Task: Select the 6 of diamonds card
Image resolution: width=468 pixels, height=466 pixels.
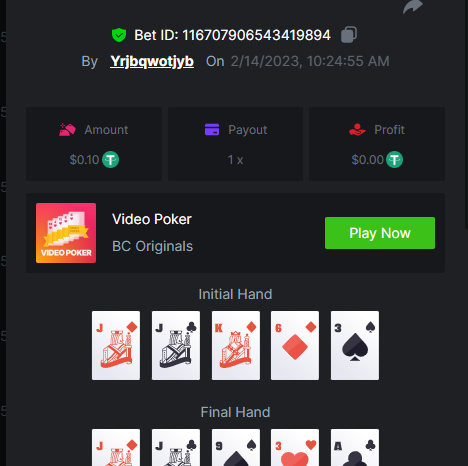Action: click(295, 345)
